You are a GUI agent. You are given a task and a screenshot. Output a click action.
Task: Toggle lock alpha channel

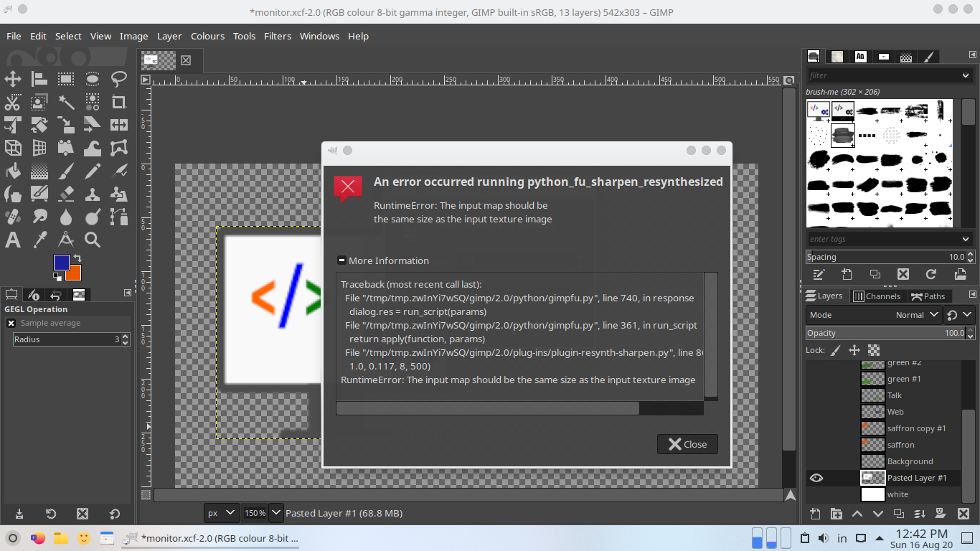(874, 350)
